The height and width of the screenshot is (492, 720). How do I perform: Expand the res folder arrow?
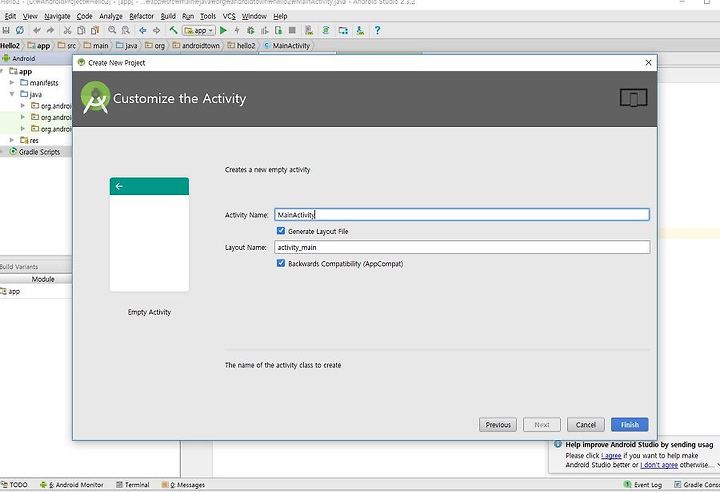click(x=12, y=140)
